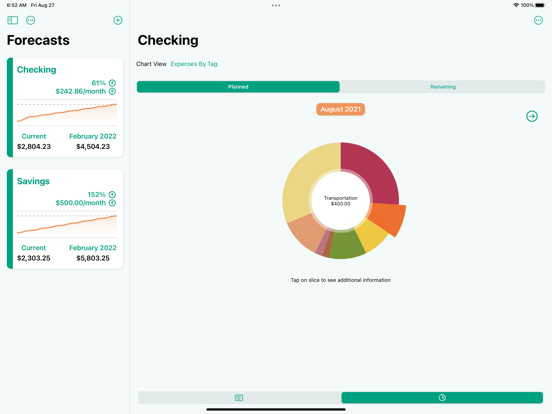The width and height of the screenshot is (552, 414).
Task: Tap the Wi-Fi icon in status bar
Action: pos(516,5)
